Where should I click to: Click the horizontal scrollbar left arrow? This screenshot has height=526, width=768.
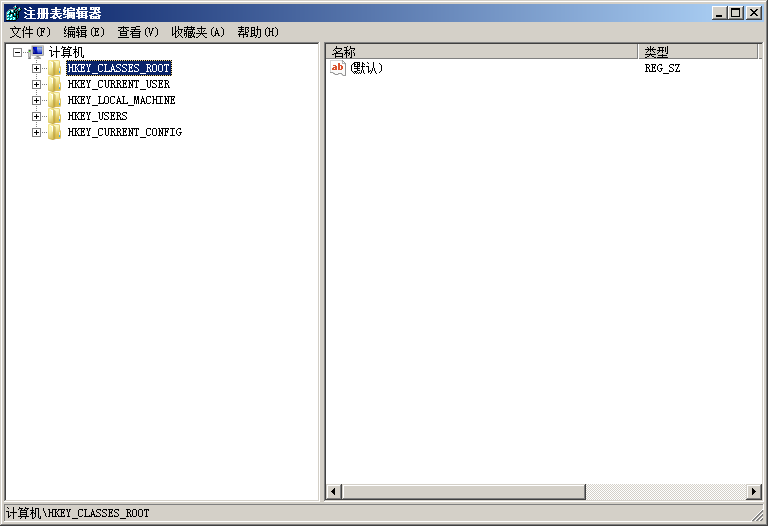(334, 492)
